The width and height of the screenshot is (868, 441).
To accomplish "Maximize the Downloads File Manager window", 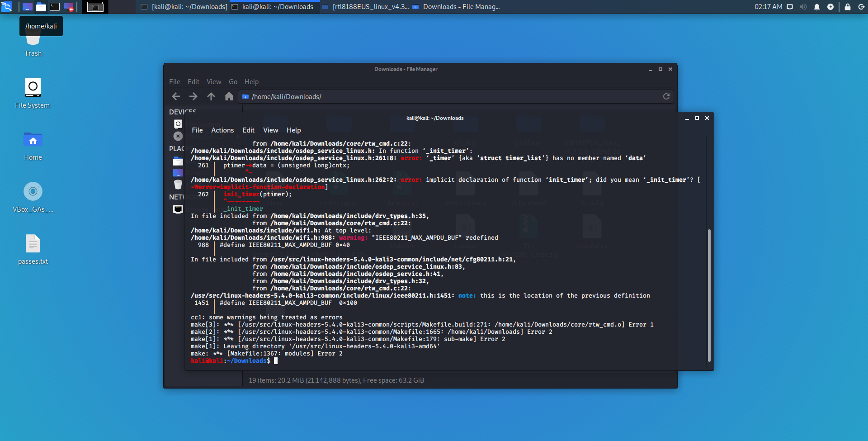I will tap(660, 69).
